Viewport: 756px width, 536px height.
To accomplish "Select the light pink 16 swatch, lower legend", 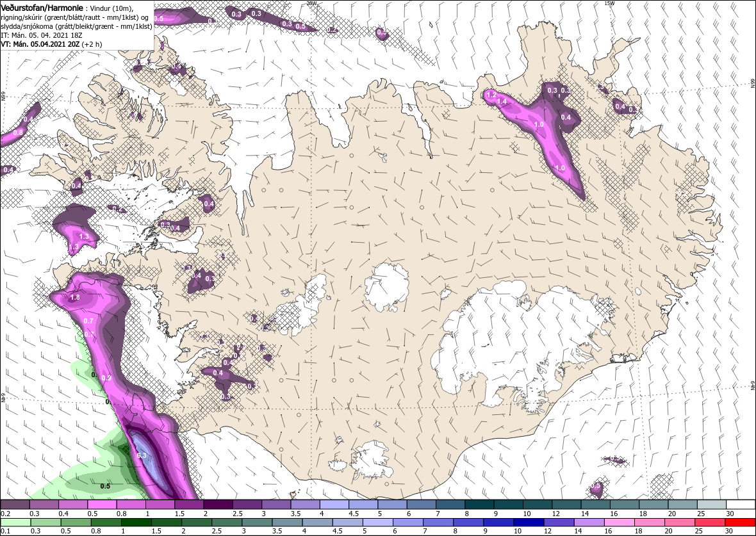I will tap(620, 523).
